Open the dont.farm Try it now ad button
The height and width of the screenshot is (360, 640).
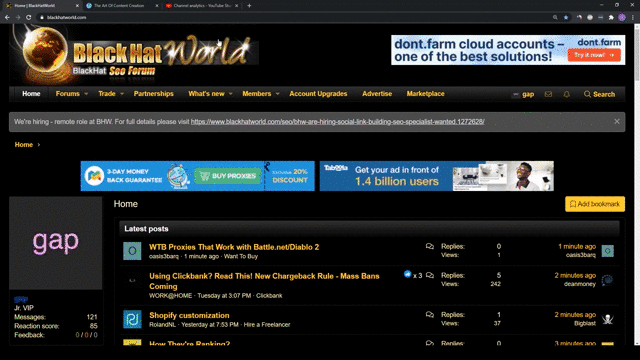[x=594, y=55]
